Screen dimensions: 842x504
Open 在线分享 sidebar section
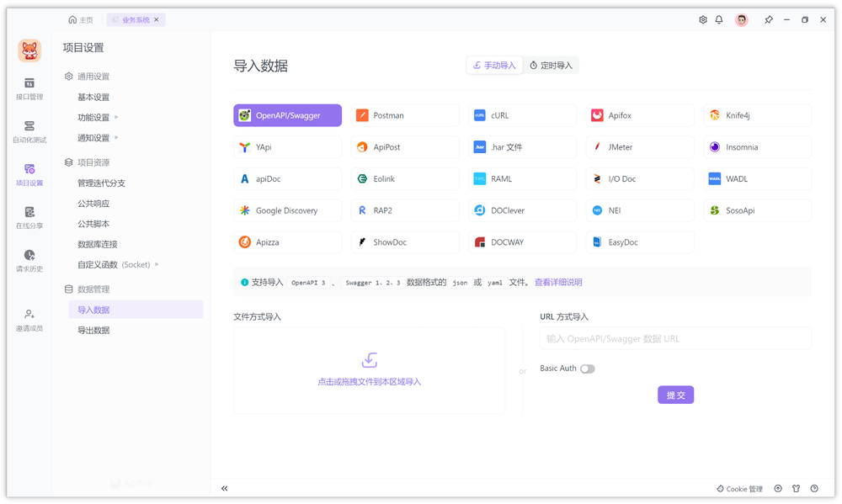click(x=29, y=218)
